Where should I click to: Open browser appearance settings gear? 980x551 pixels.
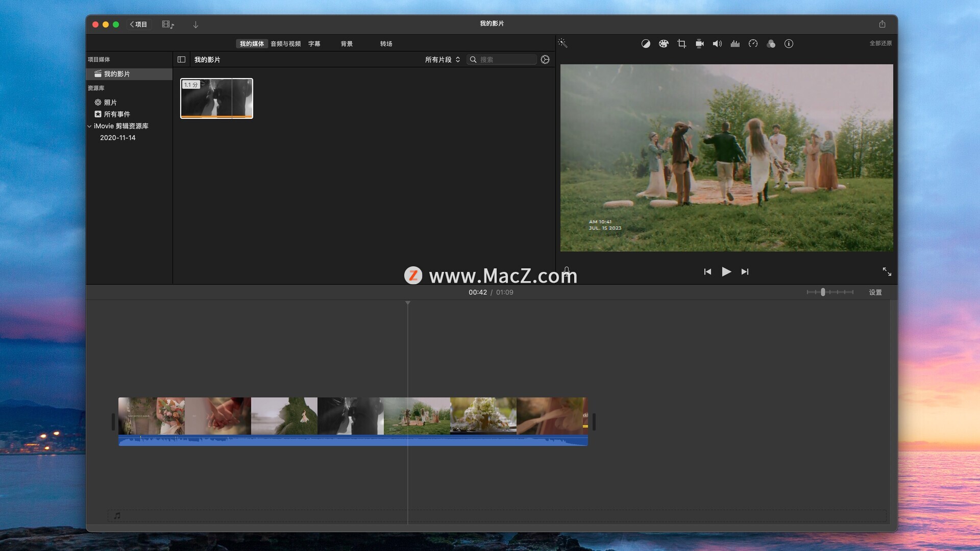(545, 60)
